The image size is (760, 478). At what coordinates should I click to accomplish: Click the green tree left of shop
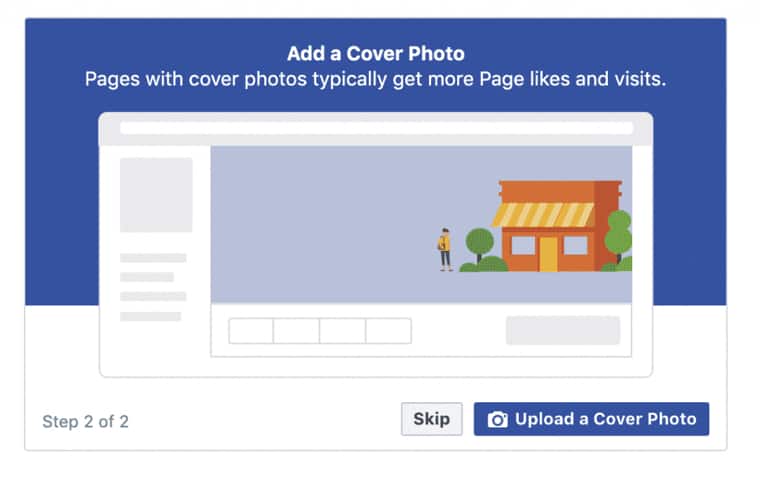479,246
